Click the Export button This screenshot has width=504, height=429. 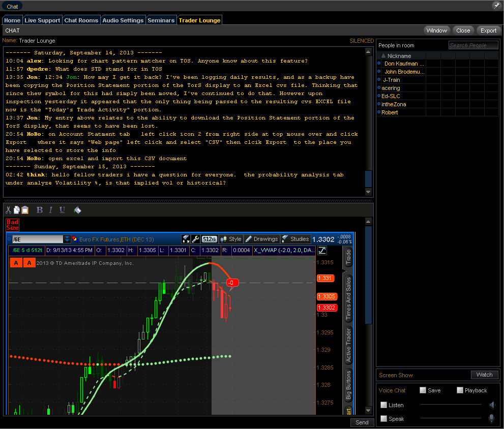pyautogui.click(x=489, y=30)
